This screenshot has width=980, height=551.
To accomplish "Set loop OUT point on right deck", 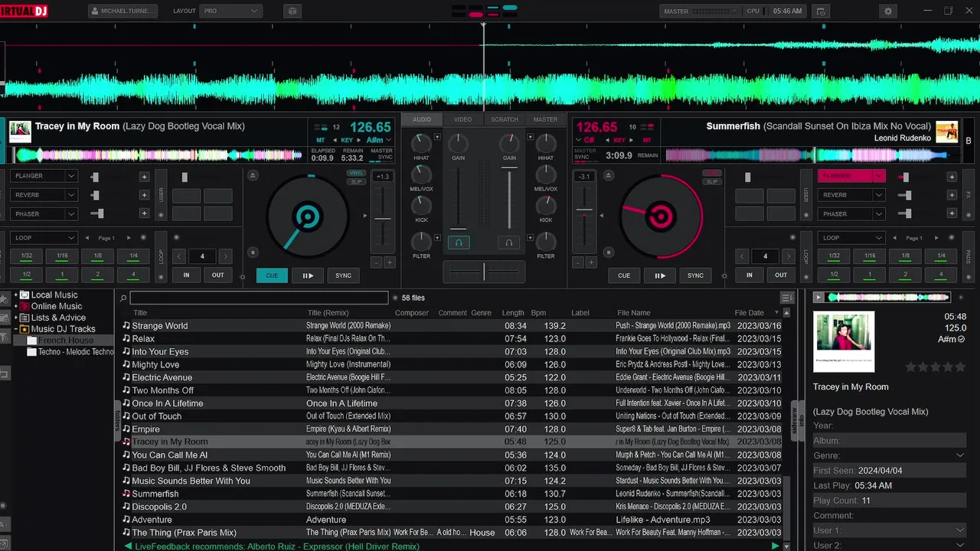I will click(x=781, y=275).
